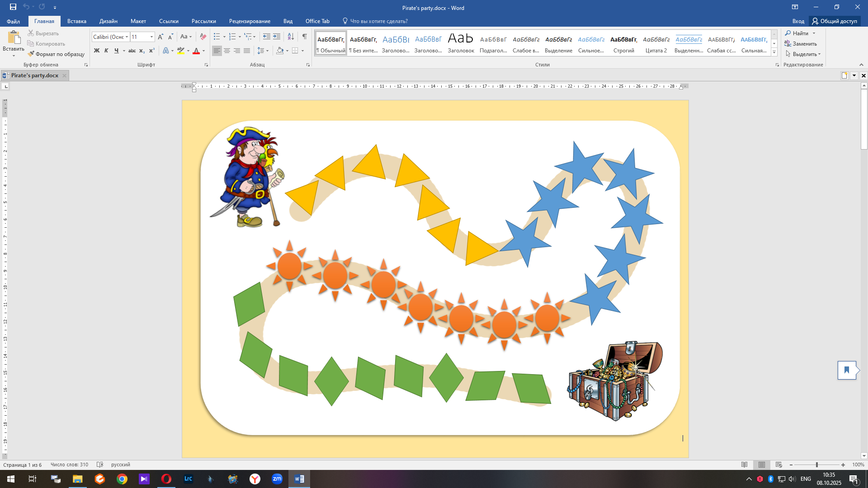868x488 pixels.
Task: Toggle superscript formatting
Action: click(152, 51)
